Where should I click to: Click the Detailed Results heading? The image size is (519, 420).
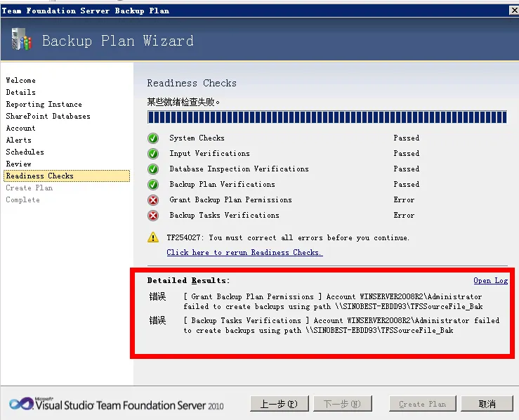188,281
